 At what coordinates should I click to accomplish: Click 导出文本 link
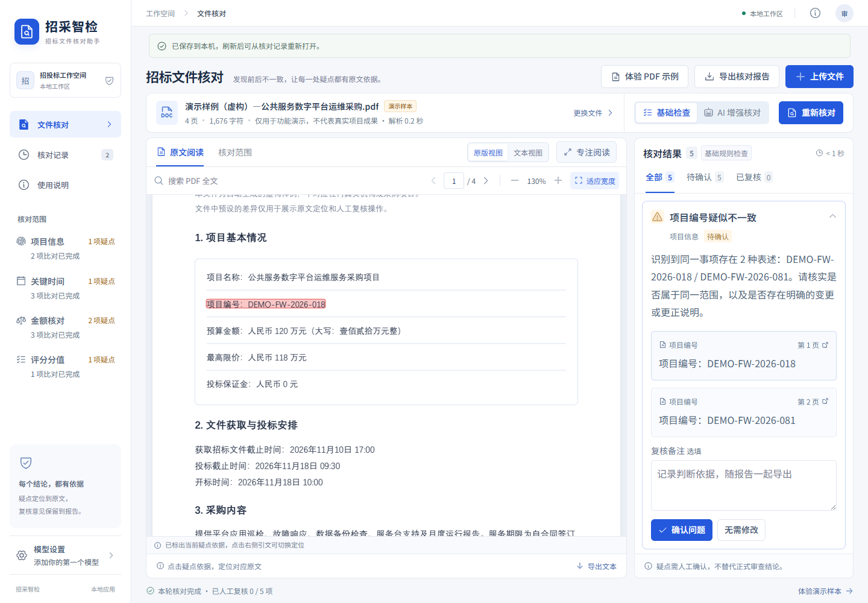click(596, 566)
